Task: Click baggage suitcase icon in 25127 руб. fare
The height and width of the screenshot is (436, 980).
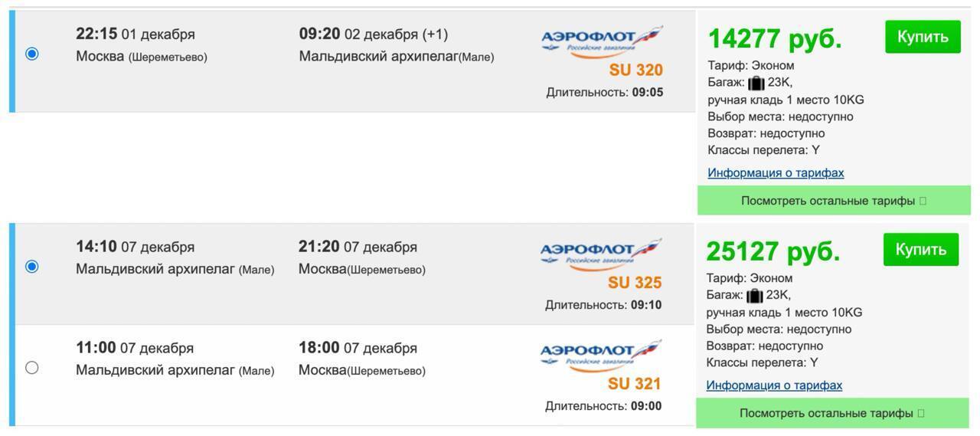Action: pos(755,296)
